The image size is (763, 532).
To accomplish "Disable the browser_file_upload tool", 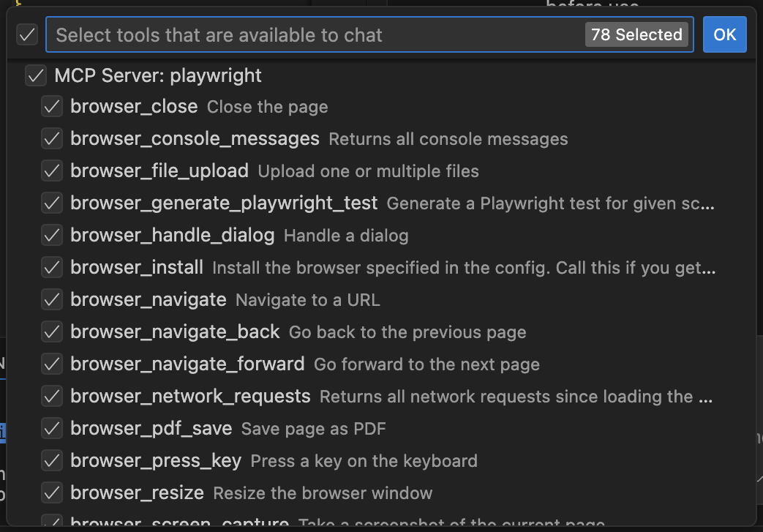I will click(52, 171).
